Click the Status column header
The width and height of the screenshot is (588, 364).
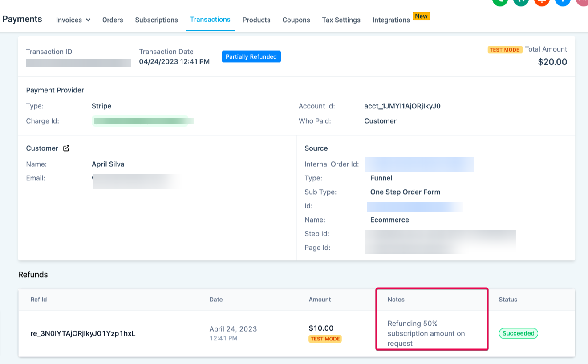pyautogui.click(x=508, y=300)
